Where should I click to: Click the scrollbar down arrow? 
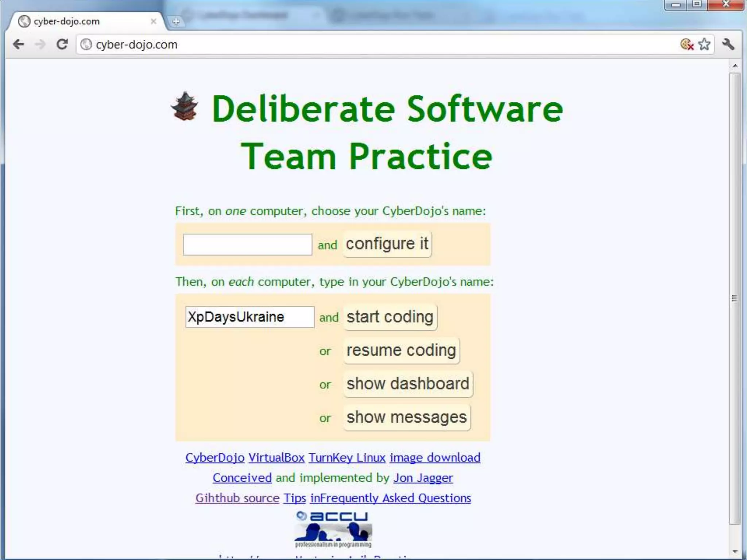click(x=735, y=552)
